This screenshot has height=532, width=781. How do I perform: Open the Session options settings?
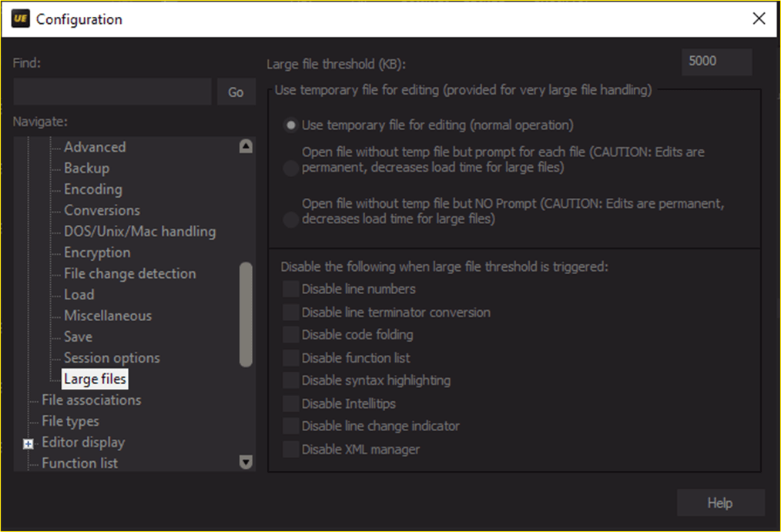tap(112, 357)
